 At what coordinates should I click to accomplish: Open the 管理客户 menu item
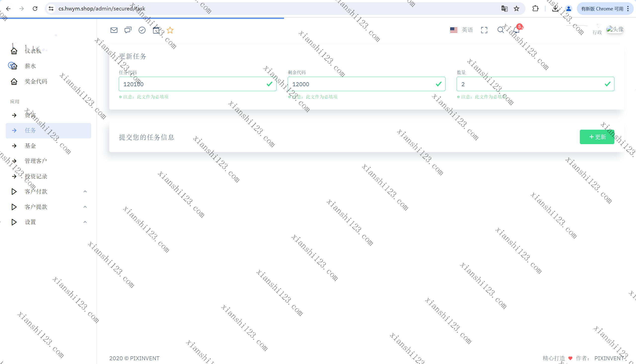(48, 161)
